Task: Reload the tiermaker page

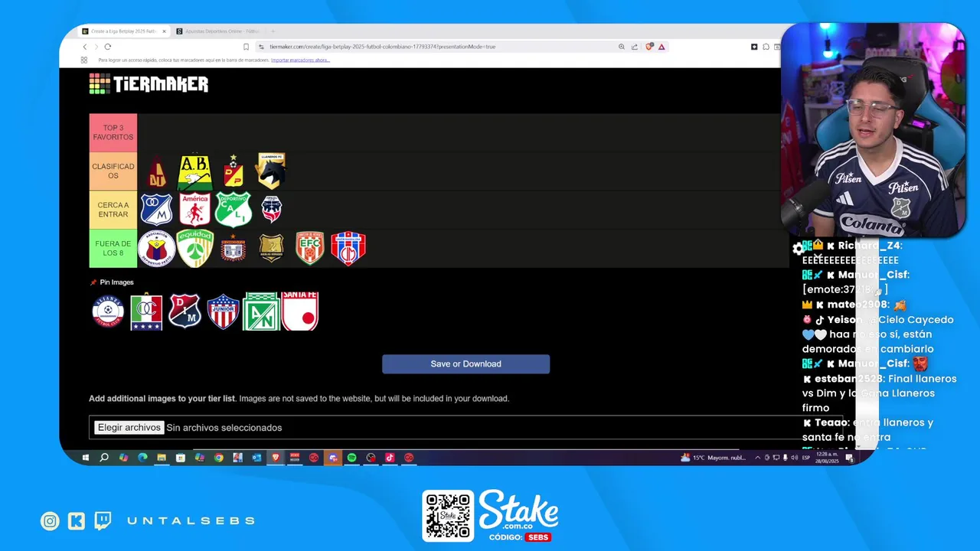Action: [107, 47]
